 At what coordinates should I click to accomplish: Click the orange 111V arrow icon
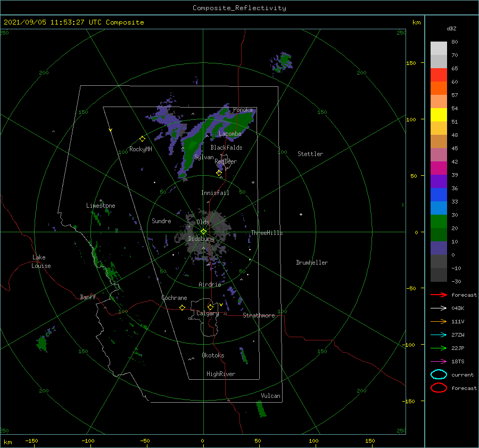point(439,321)
